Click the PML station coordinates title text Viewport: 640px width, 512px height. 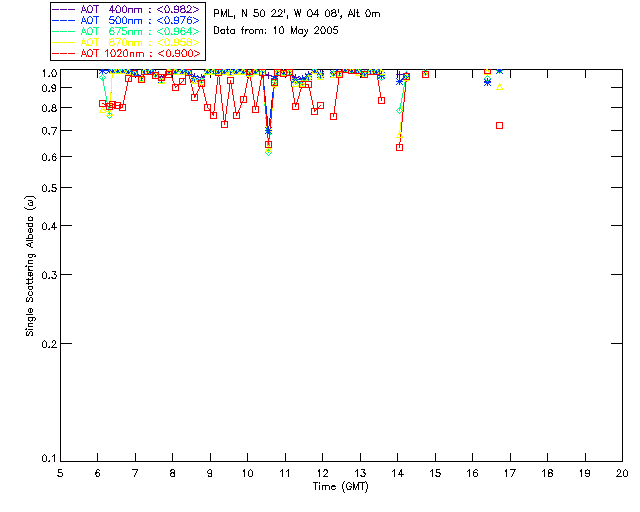point(297,14)
